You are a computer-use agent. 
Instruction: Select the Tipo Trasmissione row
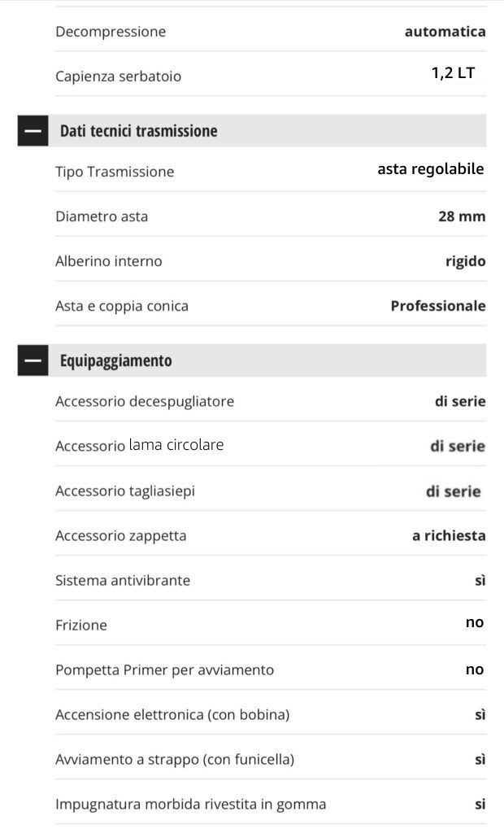(x=271, y=170)
